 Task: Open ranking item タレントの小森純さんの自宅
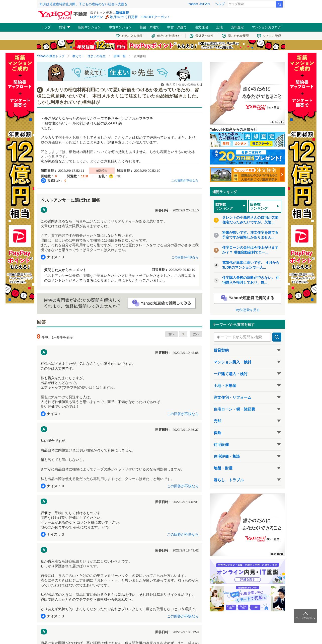pyautogui.click(x=250, y=220)
